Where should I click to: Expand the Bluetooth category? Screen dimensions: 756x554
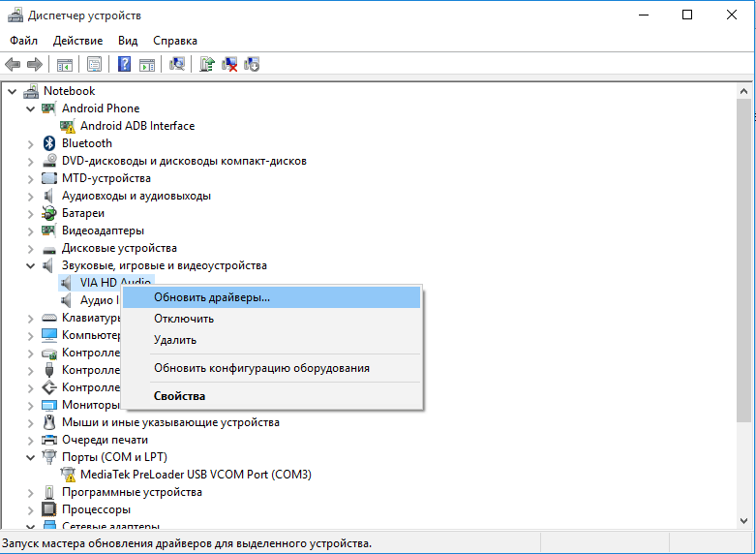pyautogui.click(x=31, y=143)
